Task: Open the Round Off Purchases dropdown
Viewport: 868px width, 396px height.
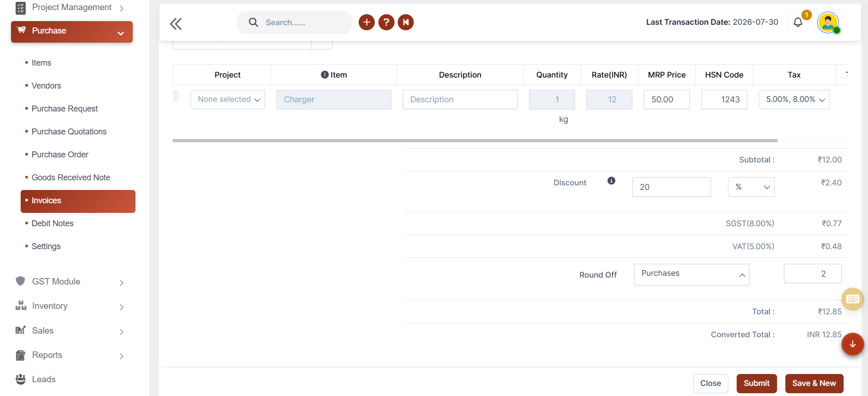Action: 692,274
